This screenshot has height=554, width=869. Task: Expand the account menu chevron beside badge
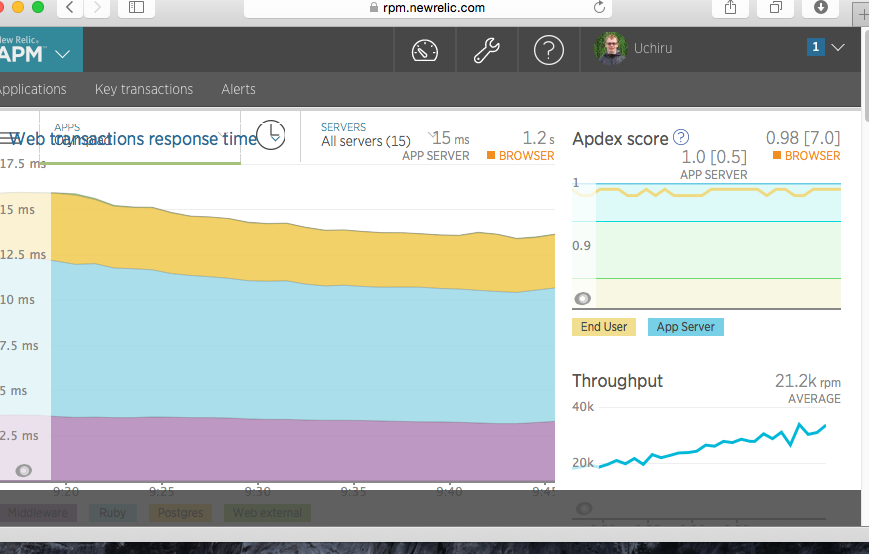coord(838,48)
